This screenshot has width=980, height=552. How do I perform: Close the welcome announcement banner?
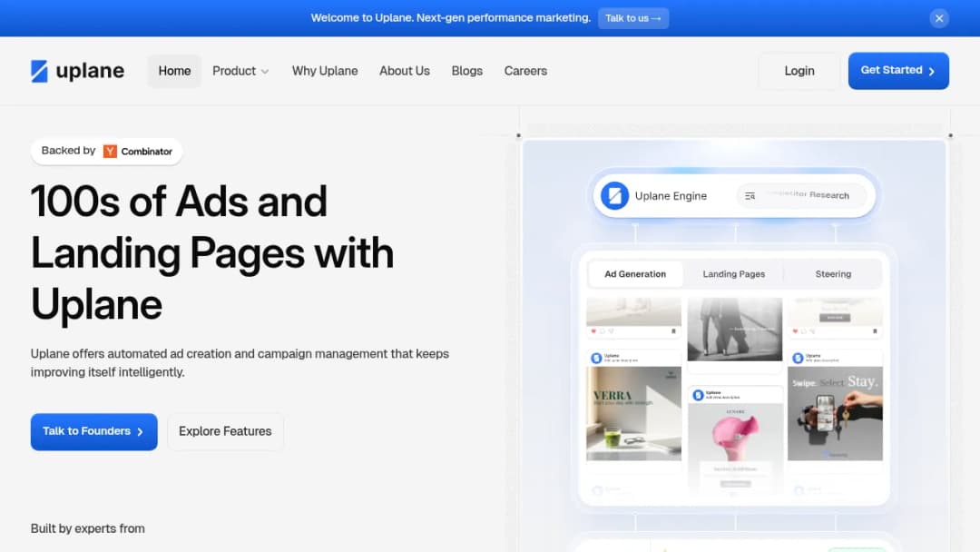(x=939, y=18)
